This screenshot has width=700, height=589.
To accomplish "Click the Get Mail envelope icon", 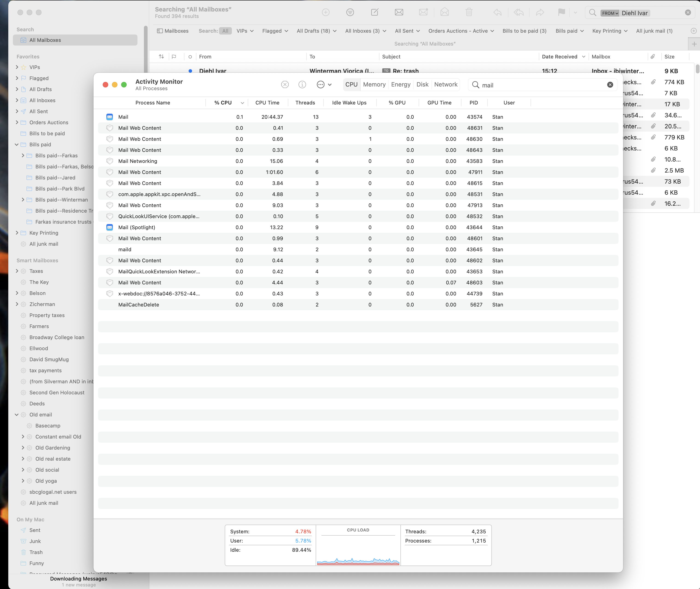I will [399, 13].
